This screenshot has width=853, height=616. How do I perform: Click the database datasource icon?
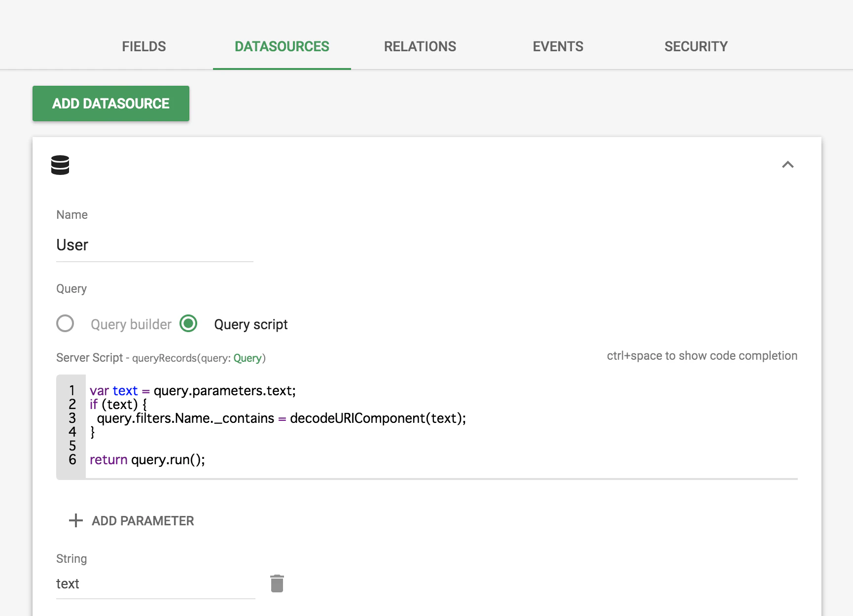click(x=60, y=165)
